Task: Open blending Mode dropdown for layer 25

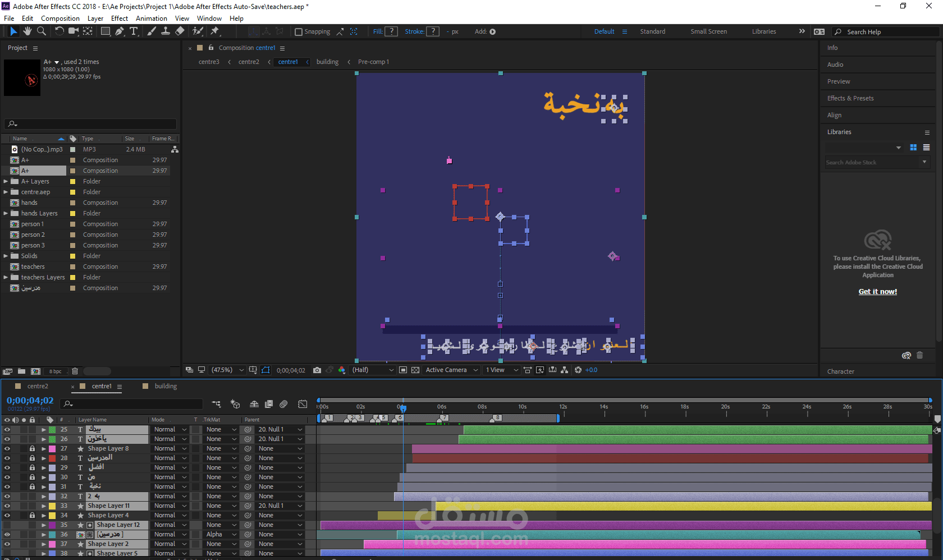Action: click(x=170, y=430)
